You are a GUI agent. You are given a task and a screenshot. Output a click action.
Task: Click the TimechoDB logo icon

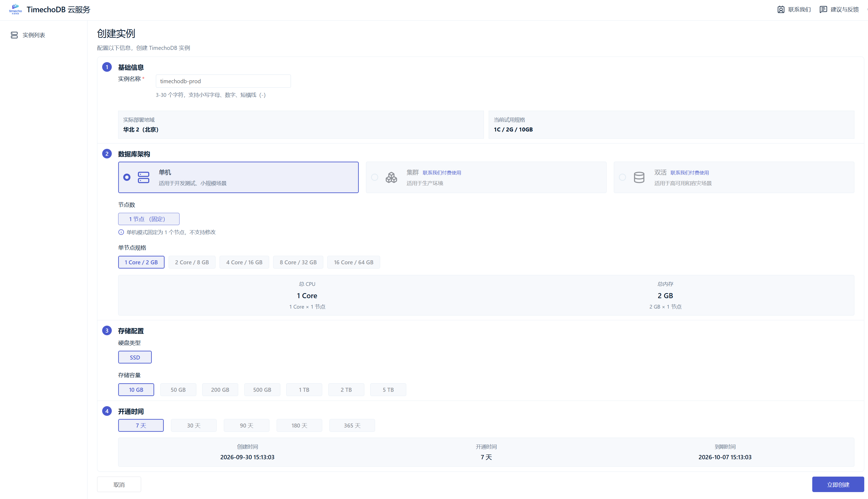[15, 9]
